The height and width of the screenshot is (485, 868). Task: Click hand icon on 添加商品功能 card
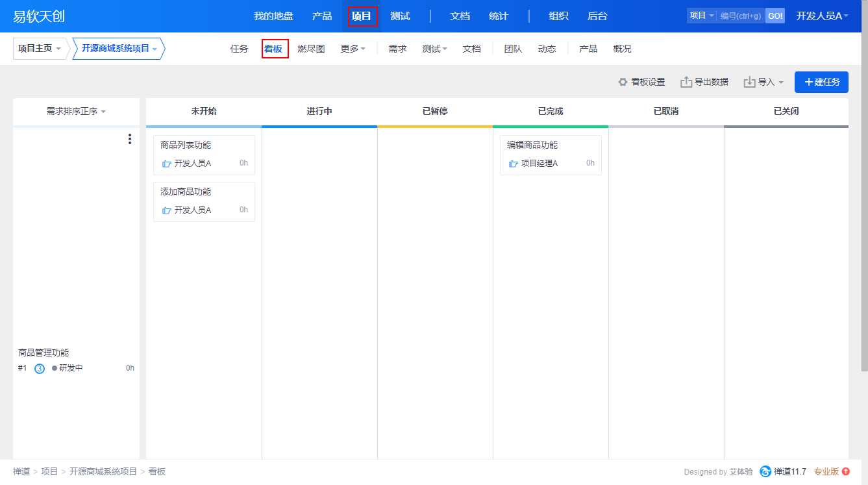click(x=167, y=210)
